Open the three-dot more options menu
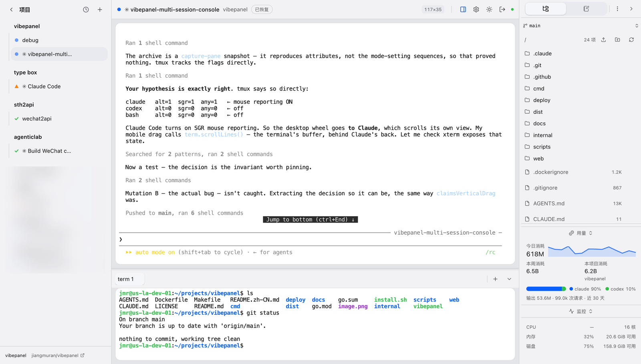The width and height of the screenshot is (641, 364). 617,9
